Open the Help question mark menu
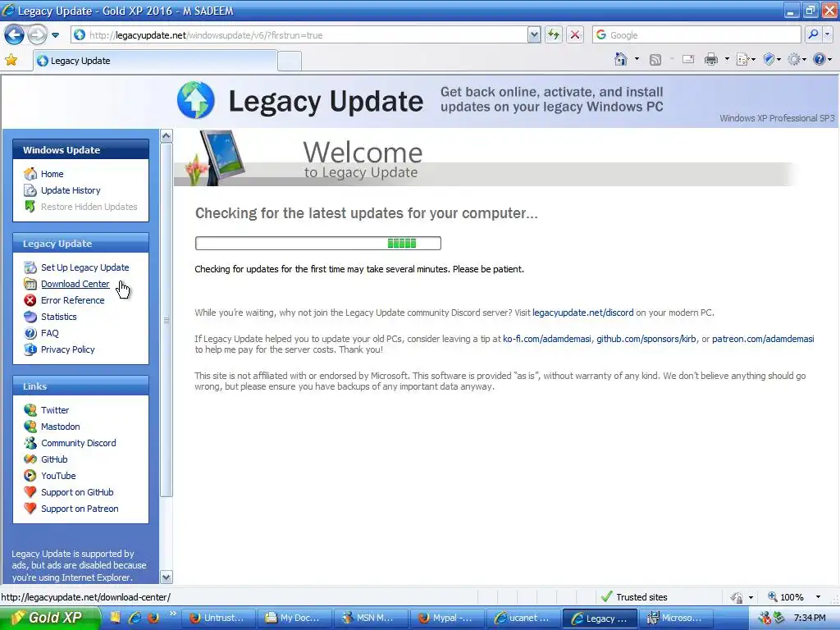Screen dimensions: 840x630 click(x=822, y=59)
